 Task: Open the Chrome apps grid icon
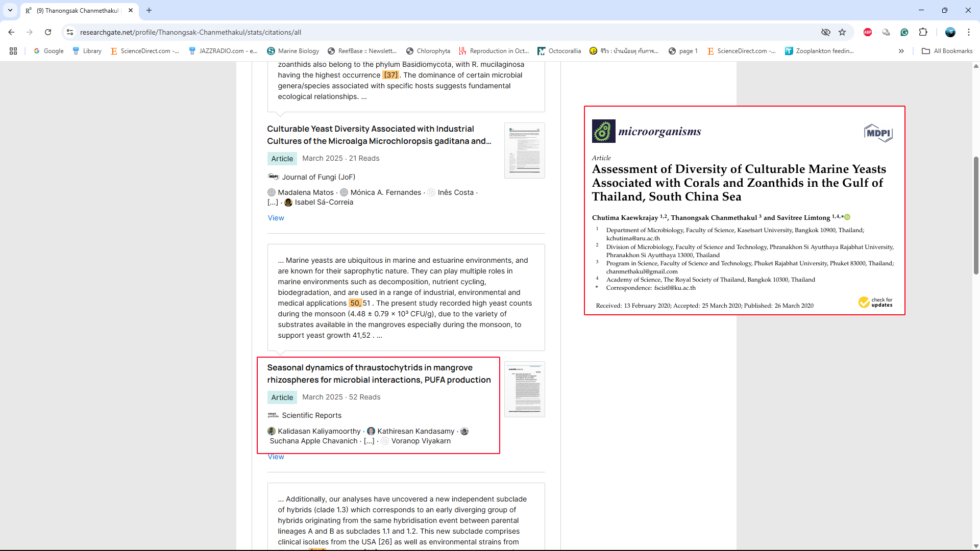click(13, 51)
